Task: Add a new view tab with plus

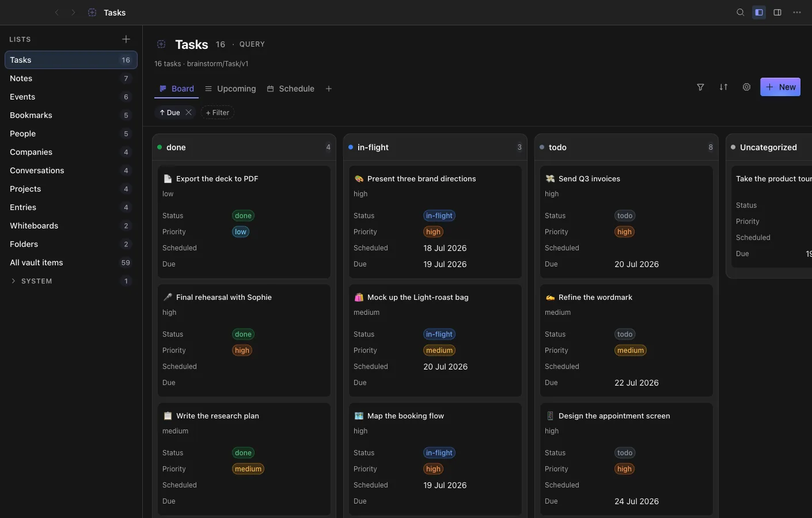Action: tap(329, 89)
